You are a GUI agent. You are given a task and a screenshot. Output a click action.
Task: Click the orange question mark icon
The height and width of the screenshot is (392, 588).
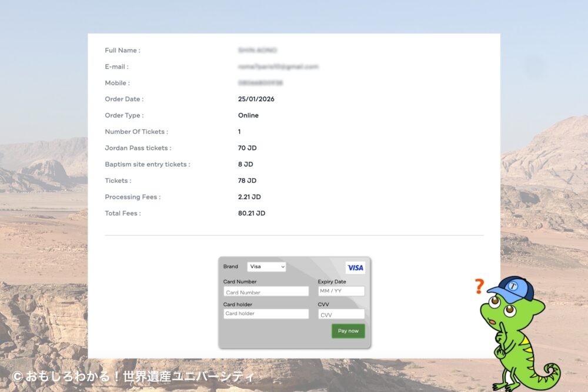(479, 286)
